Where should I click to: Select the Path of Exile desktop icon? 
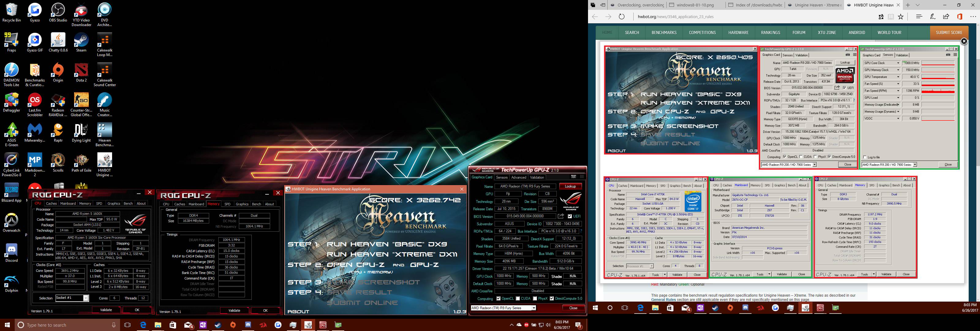pos(81,163)
